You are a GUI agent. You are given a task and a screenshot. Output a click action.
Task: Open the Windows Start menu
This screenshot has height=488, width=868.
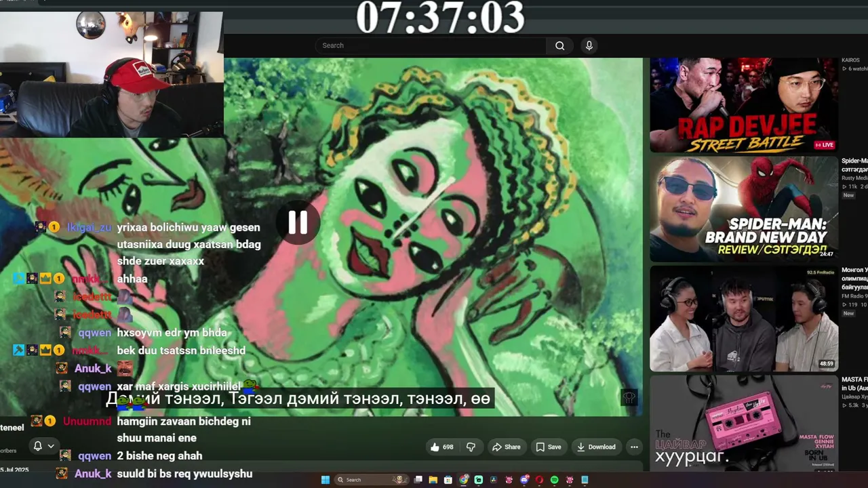coord(325,480)
